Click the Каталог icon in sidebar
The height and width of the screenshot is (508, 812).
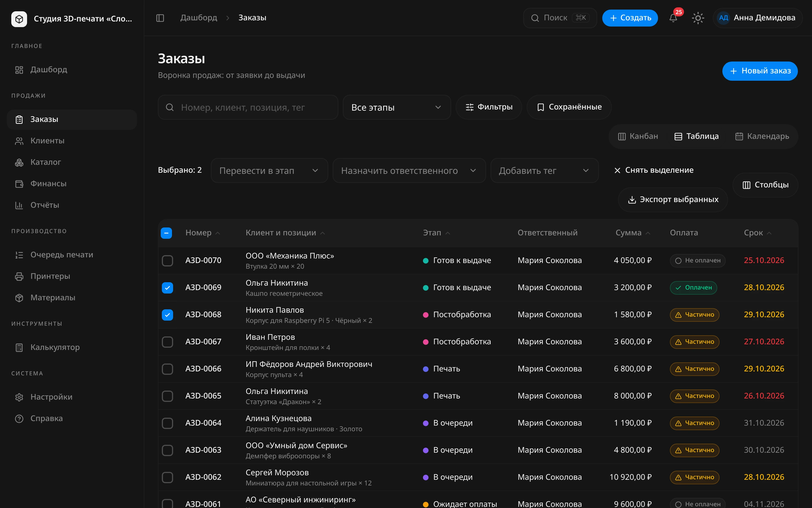click(19, 163)
